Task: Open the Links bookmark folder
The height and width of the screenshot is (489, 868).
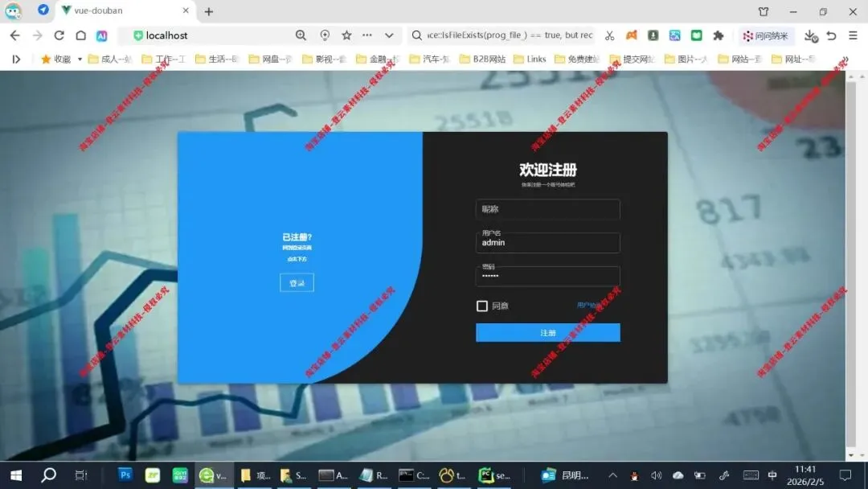Action: point(530,59)
